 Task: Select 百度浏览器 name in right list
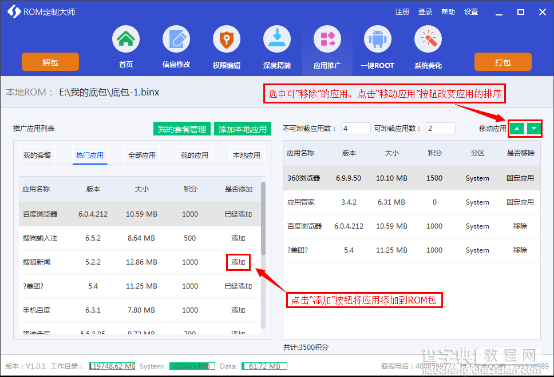tap(305, 226)
